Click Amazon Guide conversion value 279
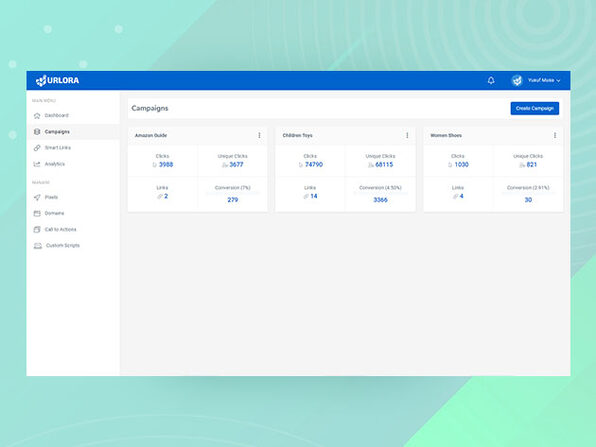The height and width of the screenshot is (447, 596). coord(233,200)
